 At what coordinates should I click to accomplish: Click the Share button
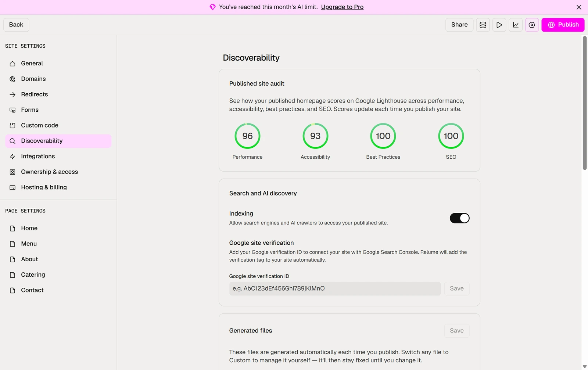coord(459,25)
